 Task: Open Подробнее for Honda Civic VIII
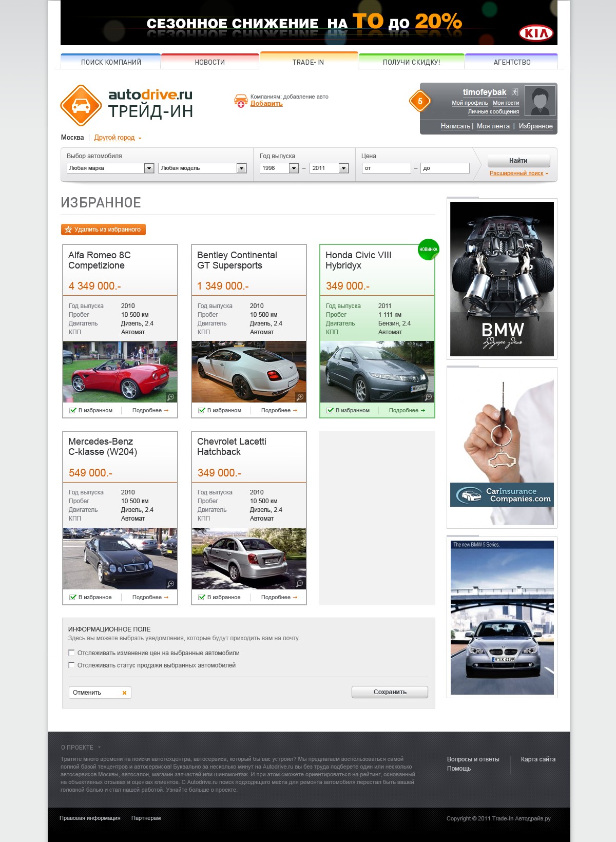(x=407, y=410)
